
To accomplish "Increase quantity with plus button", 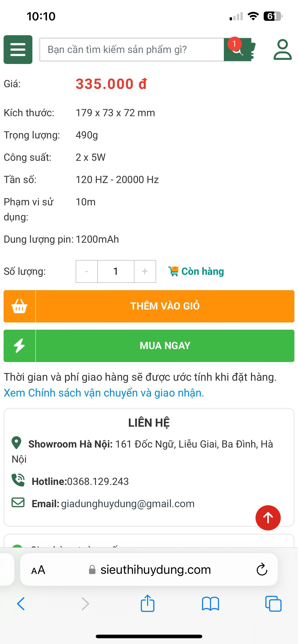I will tap(145, 271).
